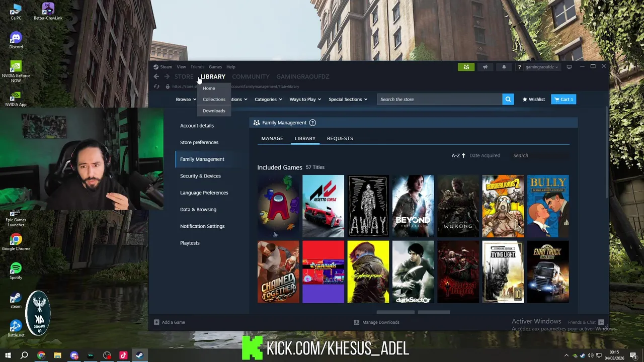Open the View menu
Viewport: 644px width, 362px height.
coord(181,67)
